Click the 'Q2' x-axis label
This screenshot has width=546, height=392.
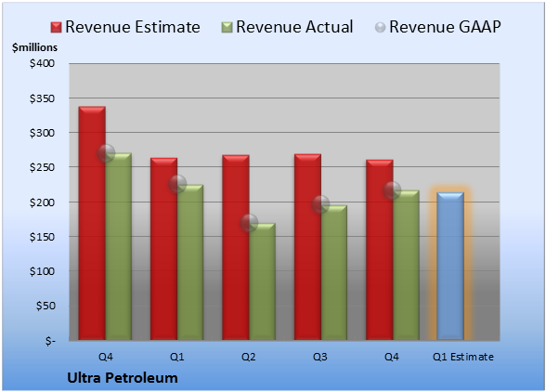(249, 357)
